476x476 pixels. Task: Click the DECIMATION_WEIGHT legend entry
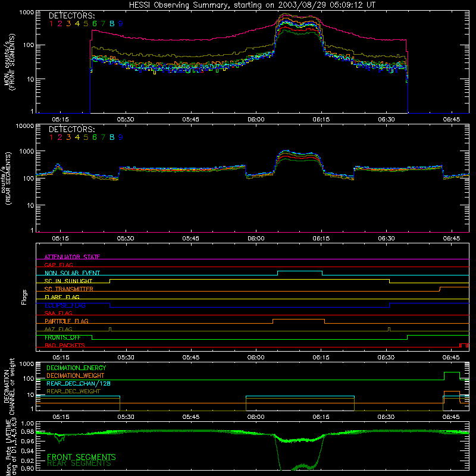(x=76, y=375)
